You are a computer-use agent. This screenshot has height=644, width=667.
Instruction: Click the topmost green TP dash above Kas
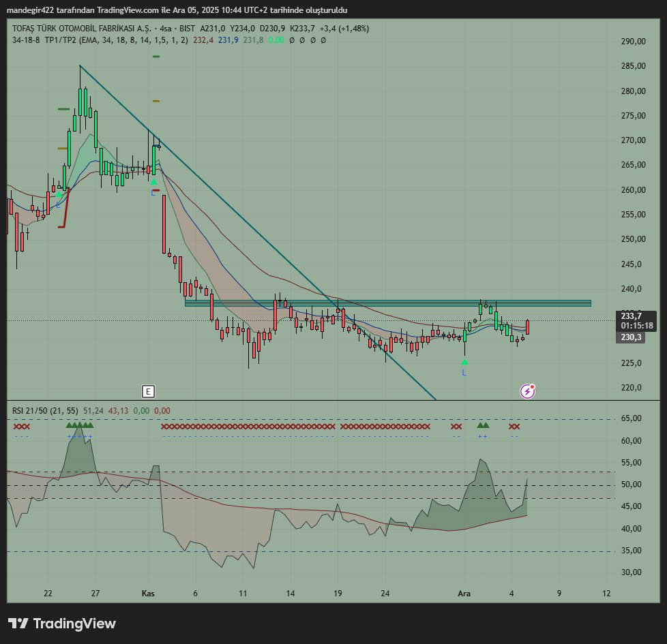156,56
